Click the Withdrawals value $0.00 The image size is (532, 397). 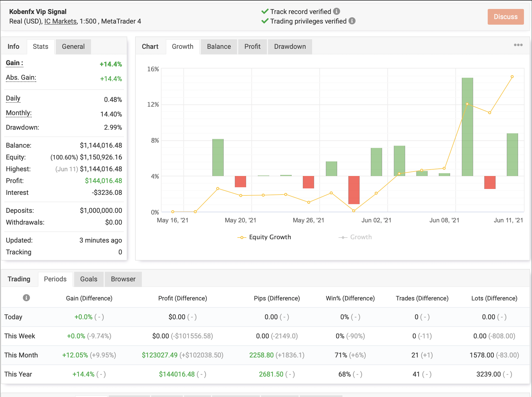113,222
